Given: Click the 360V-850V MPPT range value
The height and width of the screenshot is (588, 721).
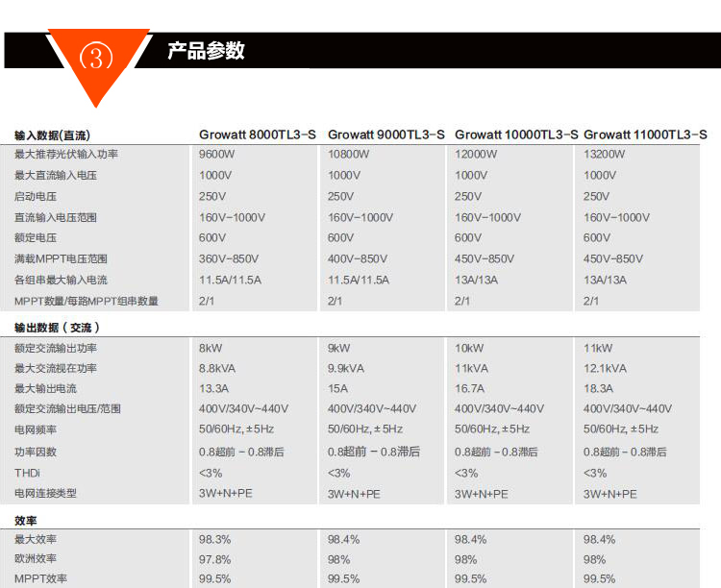Looking at the screenshot, I should pos(229,258).
